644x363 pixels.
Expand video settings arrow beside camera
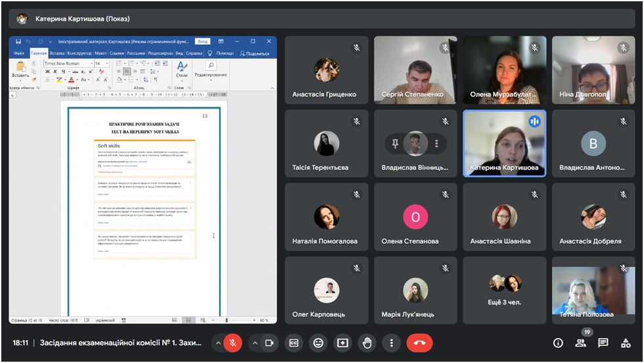coord(254,343)
